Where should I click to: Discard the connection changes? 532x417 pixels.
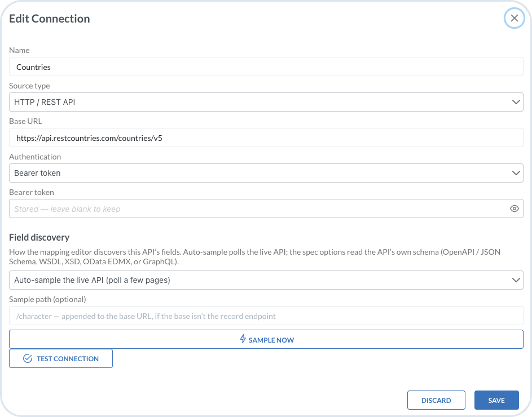[x=436, y=401]
